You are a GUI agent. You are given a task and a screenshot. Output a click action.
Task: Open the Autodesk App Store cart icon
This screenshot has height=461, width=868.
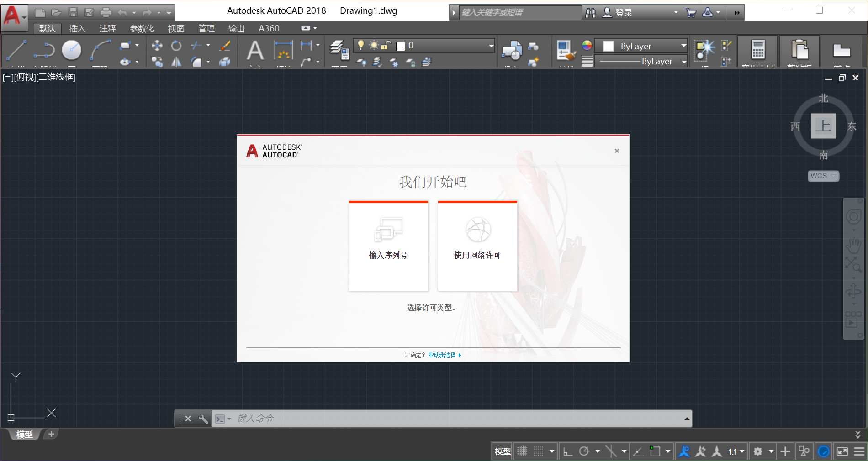tap(691, 13)
